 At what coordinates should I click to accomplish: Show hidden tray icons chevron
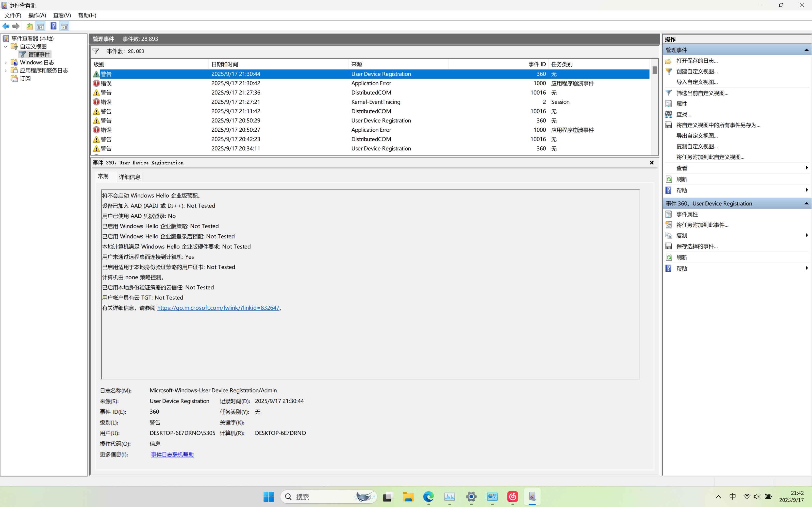click(718, 497)
